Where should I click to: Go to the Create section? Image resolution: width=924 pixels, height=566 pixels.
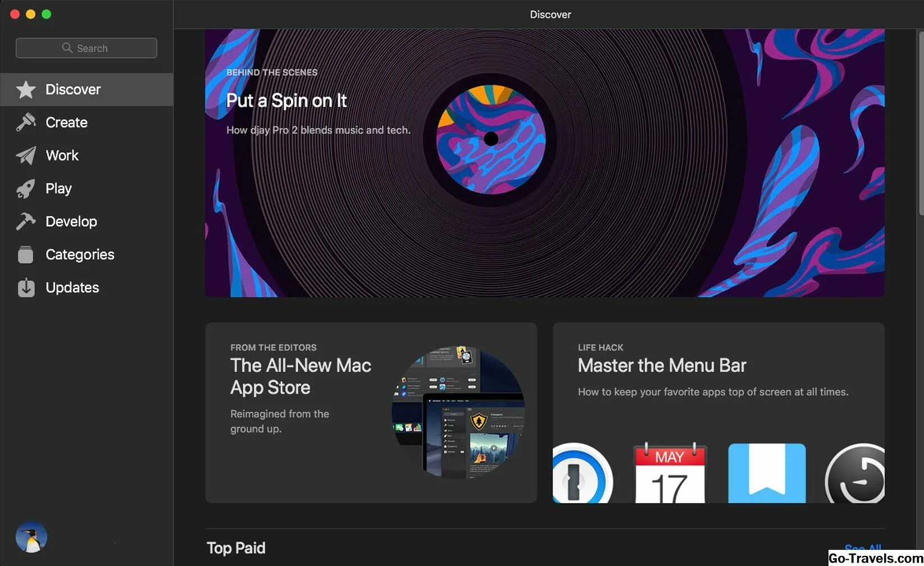click(87, 122)
